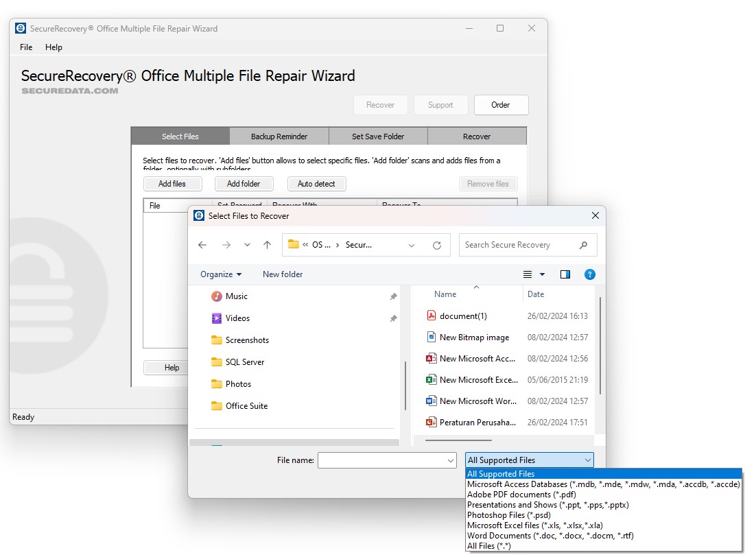Click the Order button
This screenshot has height=557, width=756.
click(x=501, y=104)
